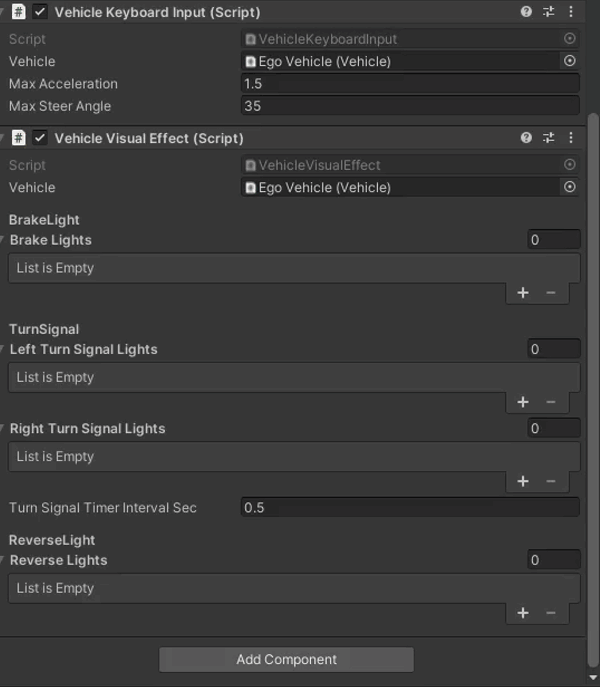The height and width of the screenshot is (687, 600).
Task: Open object picker for Visual Effect Vehicle field
Action: (569, 187)
